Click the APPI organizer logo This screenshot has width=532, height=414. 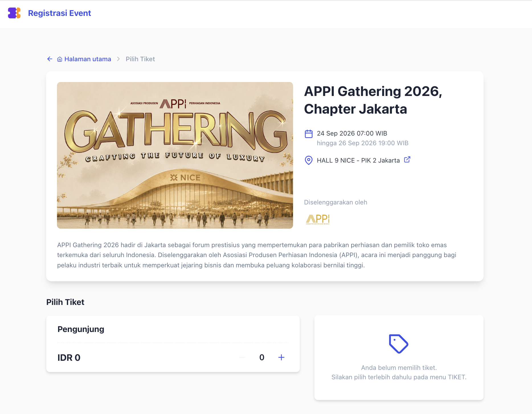coord(318,219)
